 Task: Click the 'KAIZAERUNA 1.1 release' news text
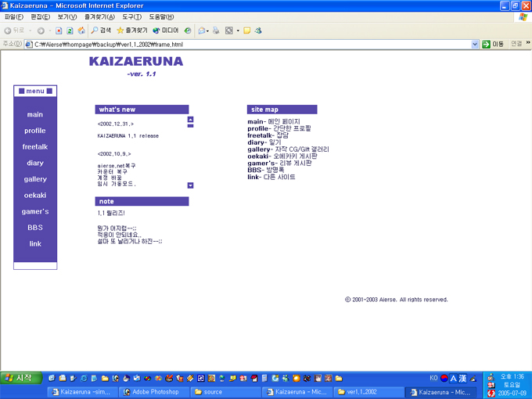click(x=128, y=135)
